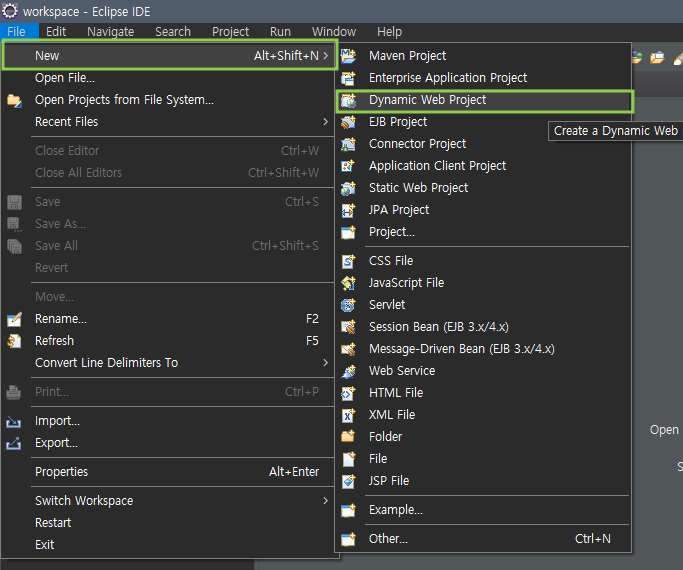683x570 pixels.
Task: Click the HTML File icon
Action: point(348,393)
